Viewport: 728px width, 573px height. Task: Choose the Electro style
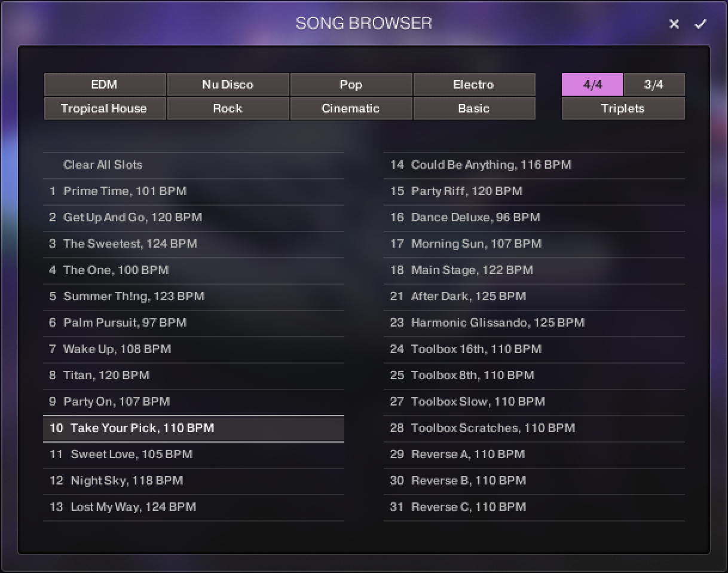click(x=474, y=84)
